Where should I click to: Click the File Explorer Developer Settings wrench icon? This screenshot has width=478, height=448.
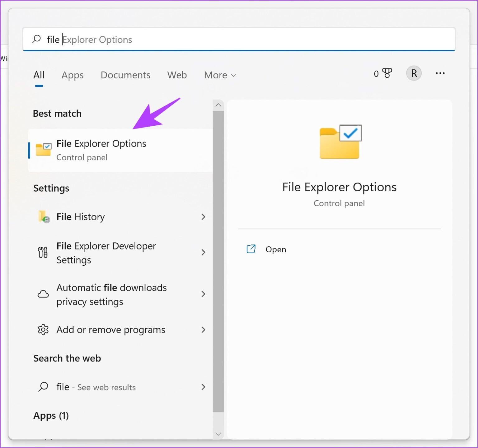[x=43, y=252]
